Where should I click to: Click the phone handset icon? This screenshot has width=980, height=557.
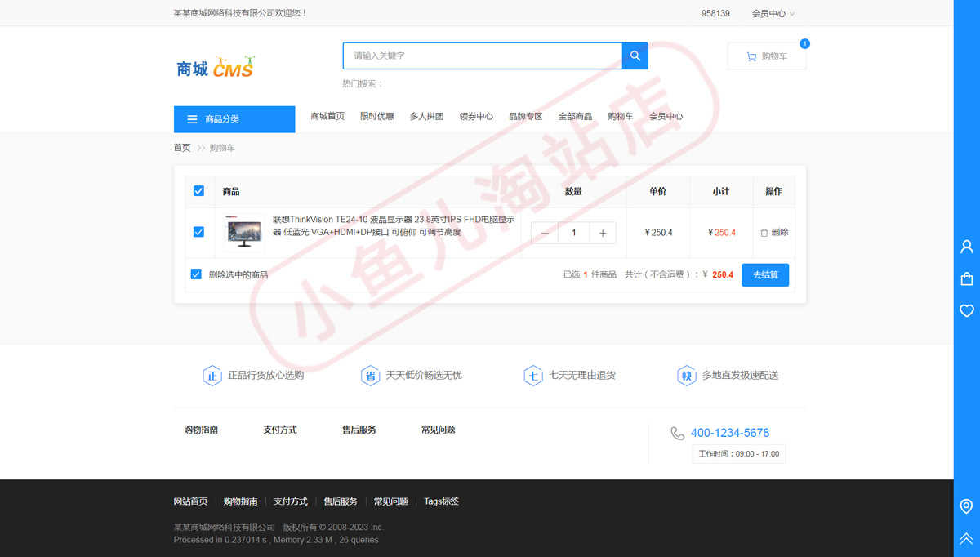coord(678,433)
